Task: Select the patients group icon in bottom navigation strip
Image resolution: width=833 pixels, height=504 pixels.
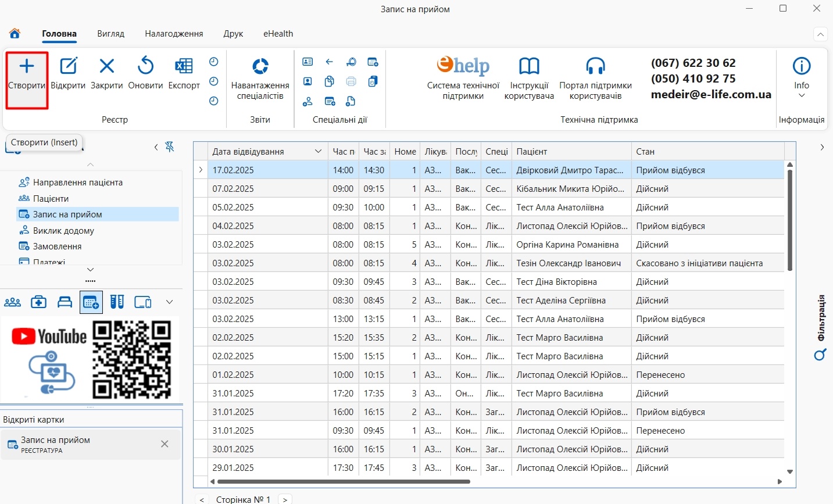Action: pos(13,302)
